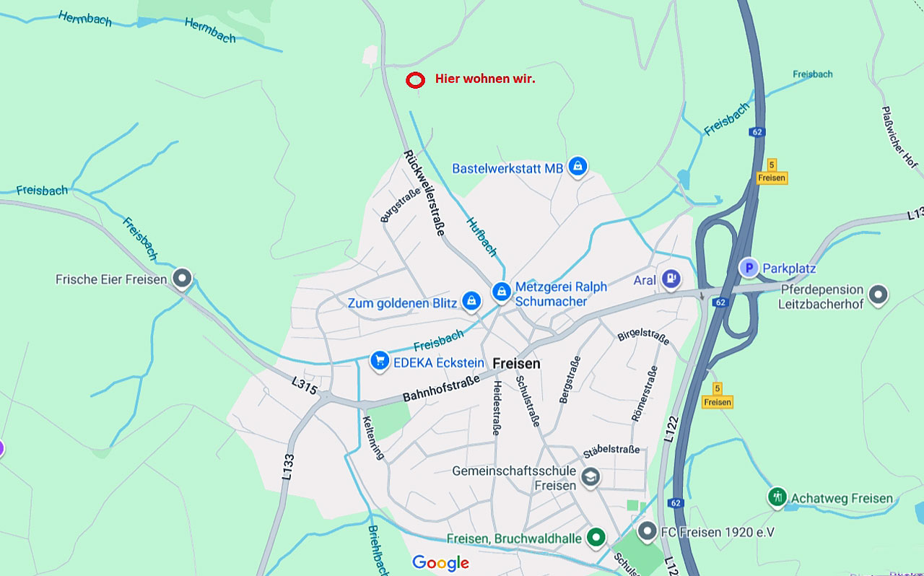Click the Rückweilerstraße street label
Image resolution: width=924 pixels, height=576 pixels.
424,193
